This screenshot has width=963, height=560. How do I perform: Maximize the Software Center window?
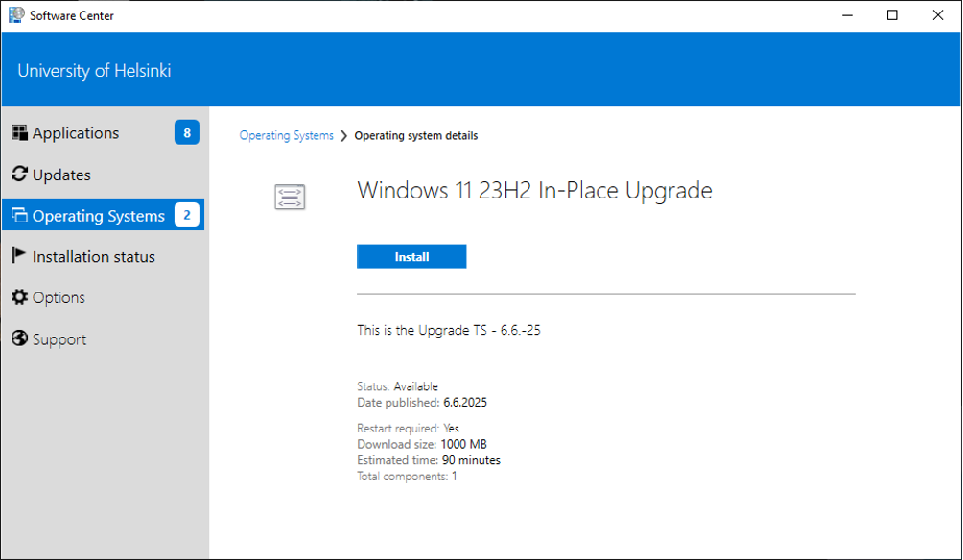(x=892, y=15)
